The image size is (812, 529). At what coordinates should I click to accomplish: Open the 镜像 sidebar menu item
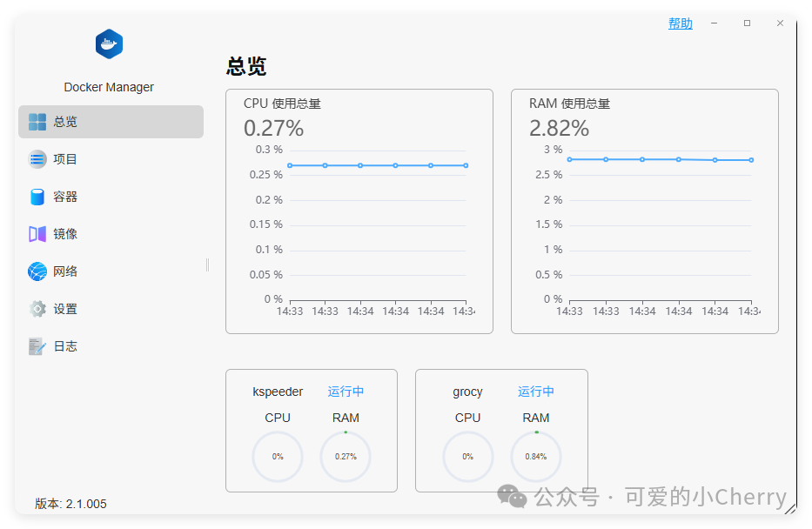[111, 234]
